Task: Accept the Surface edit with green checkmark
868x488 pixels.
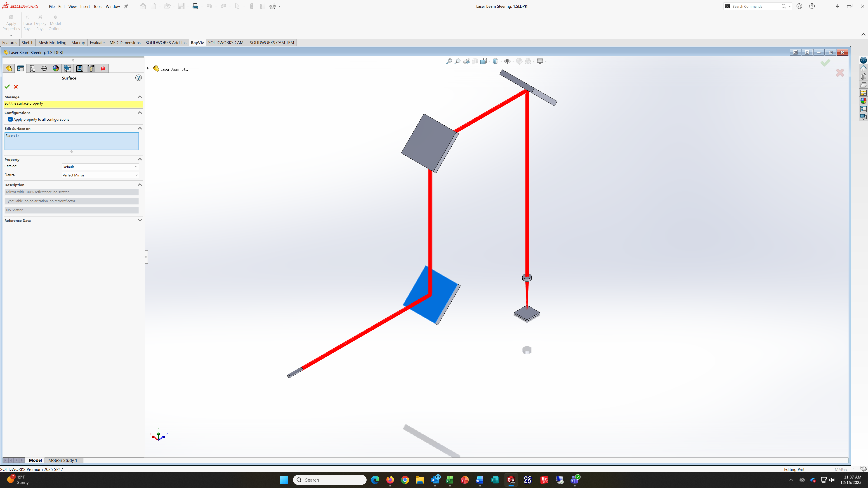Action: [x=7, y=87]
